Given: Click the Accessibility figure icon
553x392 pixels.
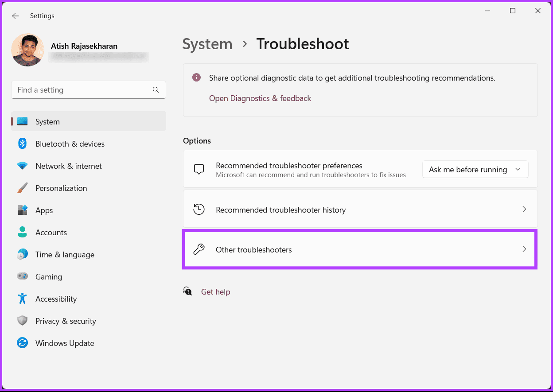Looking at the screenshot, I should [23, 299].
